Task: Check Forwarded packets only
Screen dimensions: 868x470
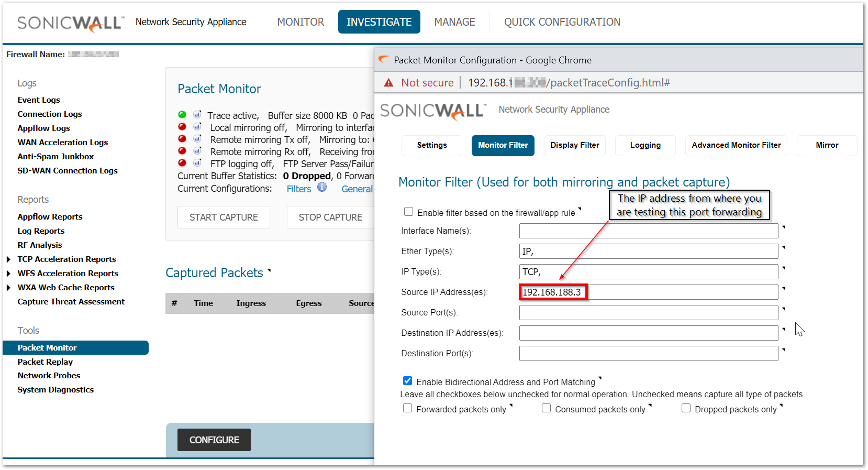Action: tap(407, 408)
